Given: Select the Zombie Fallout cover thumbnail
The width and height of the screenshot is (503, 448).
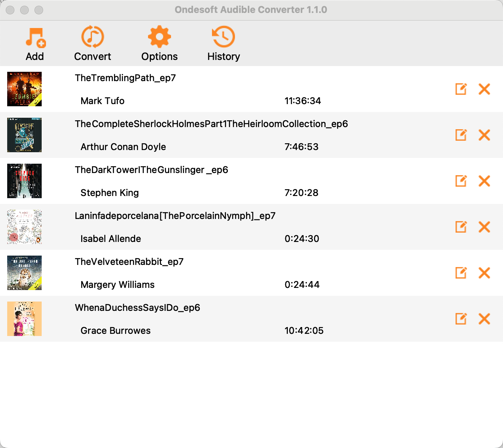Looking at the screenshot, I should [x=24, y=89].
